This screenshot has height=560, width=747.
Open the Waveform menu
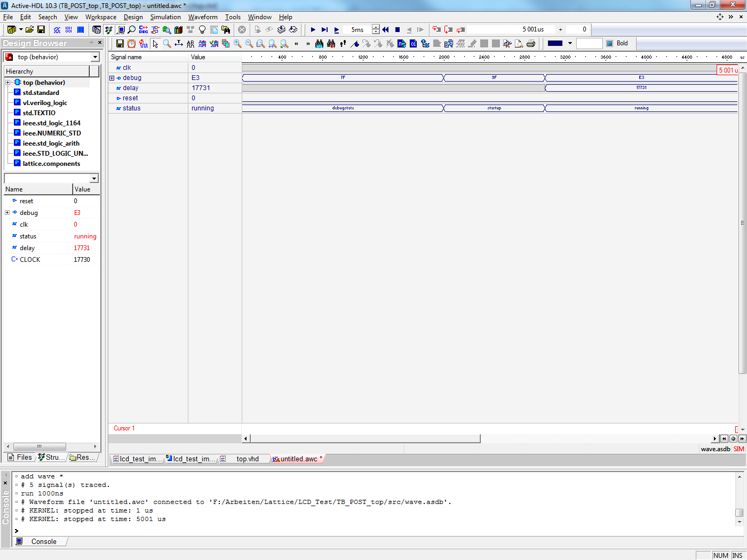(203, 17)
